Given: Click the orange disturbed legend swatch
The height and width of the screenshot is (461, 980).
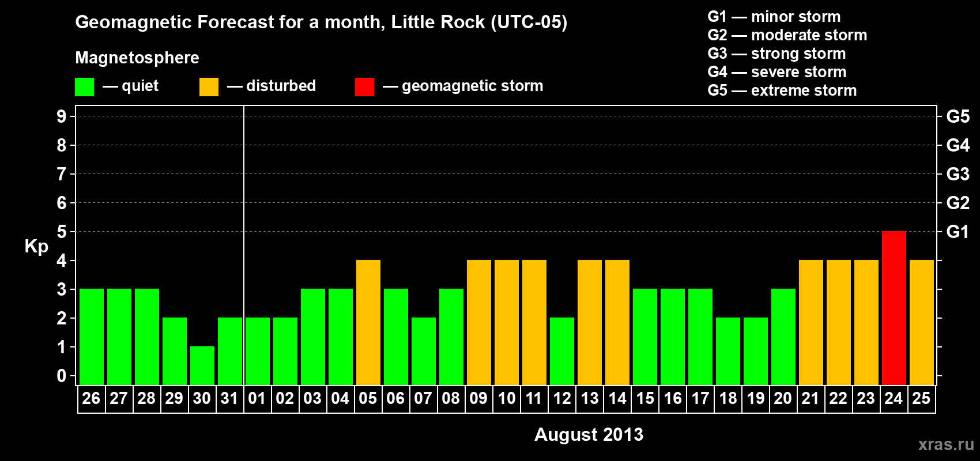Looking at the screenshot, I should [209, 87].
